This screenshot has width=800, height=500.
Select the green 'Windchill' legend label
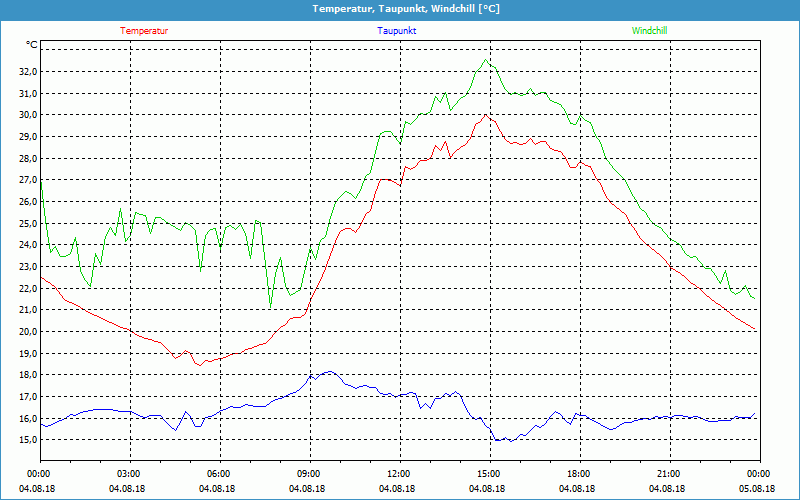pyautogui.click(x=649, y=31)
